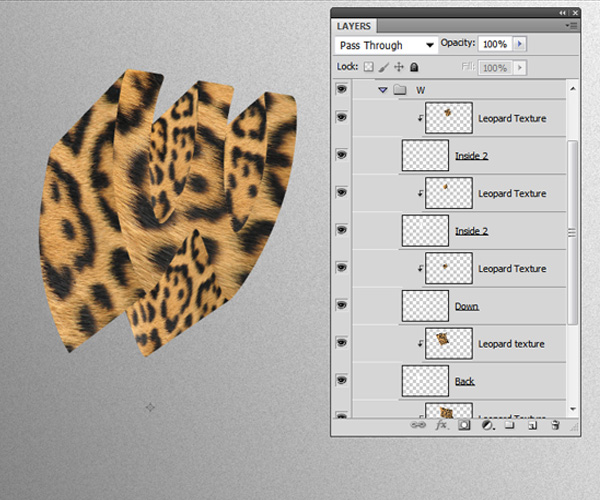Click the folder icon of group W
600x500 pixels.
[400, 90]
